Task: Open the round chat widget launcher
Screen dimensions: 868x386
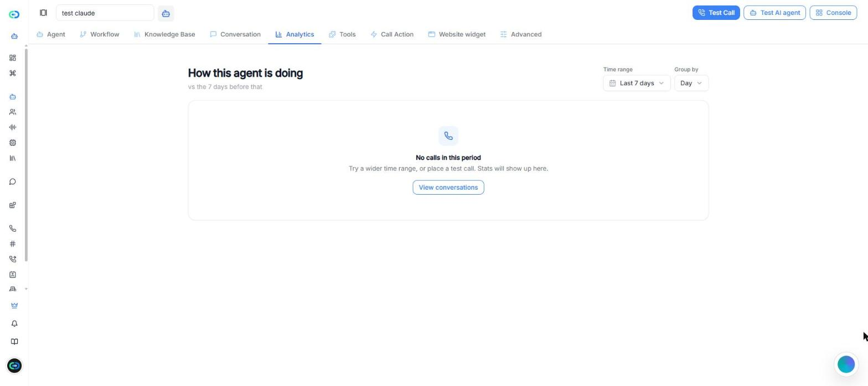Action: [x=846, y=364]
